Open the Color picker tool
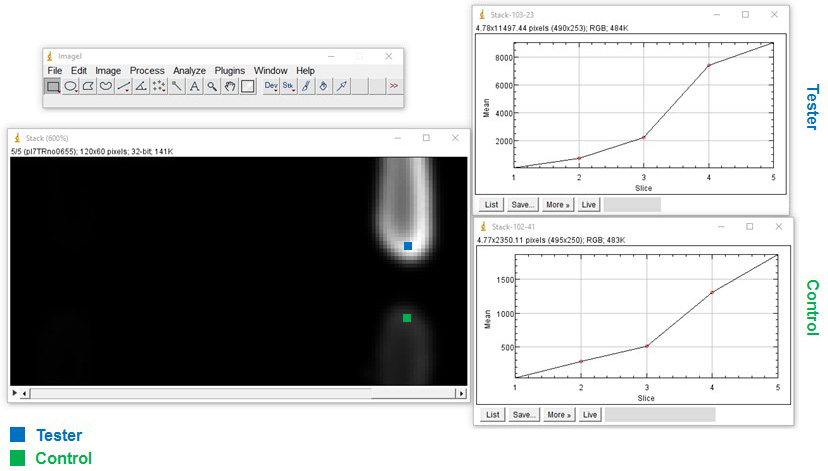828x471 pixels. click(248, 86)
